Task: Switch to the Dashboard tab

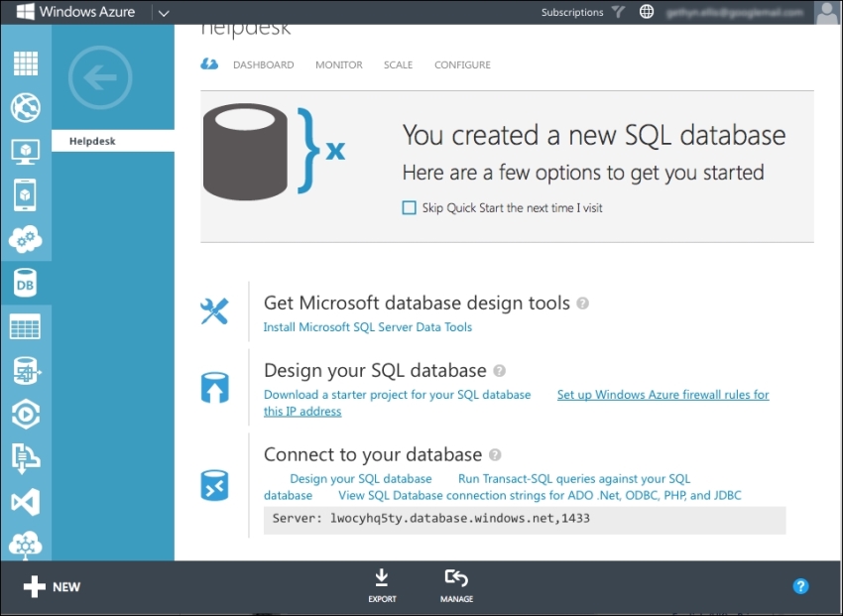Action: [264, 65]
